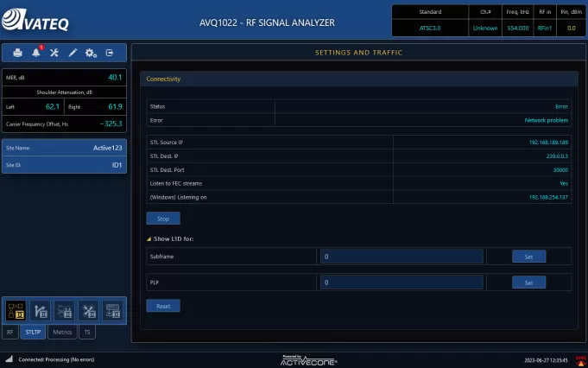
Task: Click the signal strength bars icon
Action: (9, 359)
